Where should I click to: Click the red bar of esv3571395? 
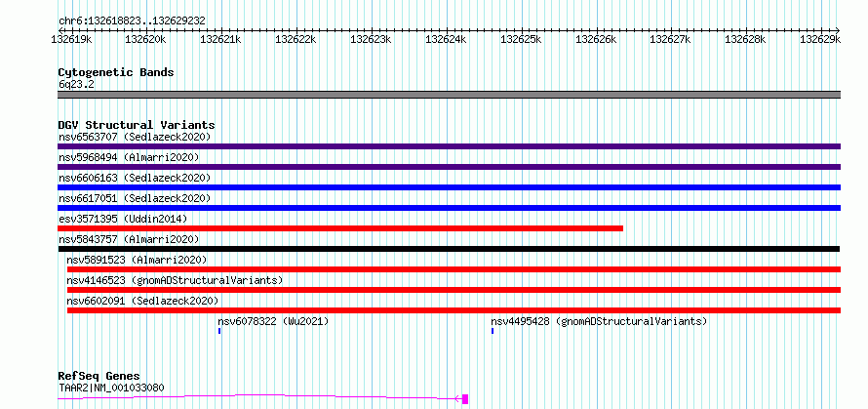point(340,228)
